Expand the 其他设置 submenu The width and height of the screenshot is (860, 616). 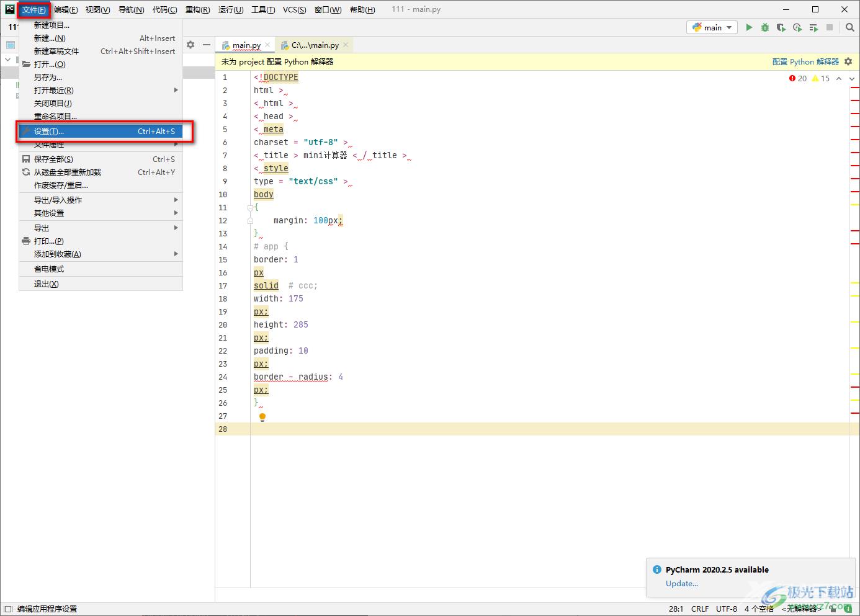[101, 213]
